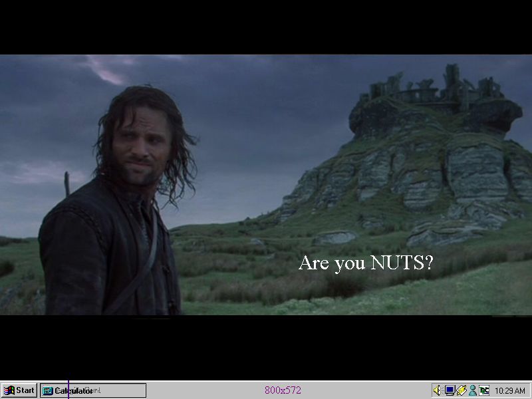
Task: Click the purple 800x572 text on taskbar
Action: coord(283,390)
